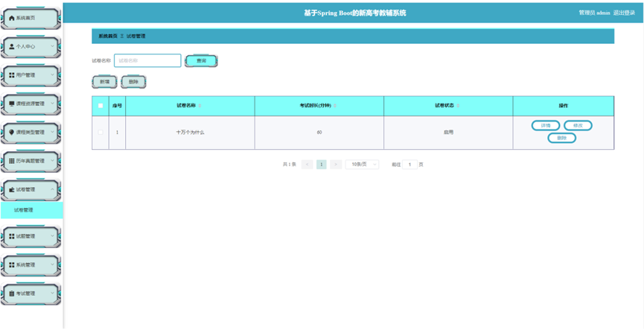Viewport: 644px width, 330px height.
Task: Check the row checkbox for 十万个为什么
Action: (101, 133)
